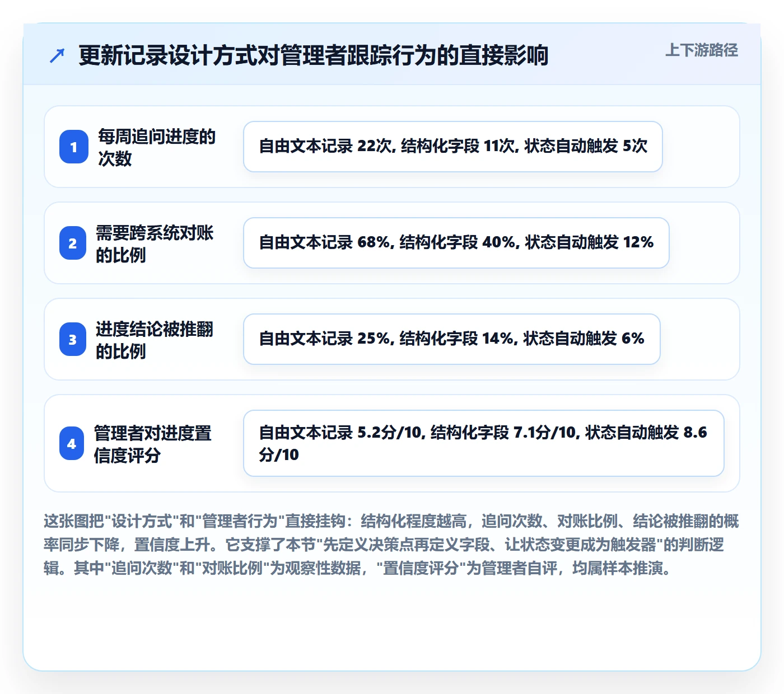This screenshot has width=784, height=694.
Task: Click the value box with 68%, 40%, 12%
Action: tap(456, 243)
